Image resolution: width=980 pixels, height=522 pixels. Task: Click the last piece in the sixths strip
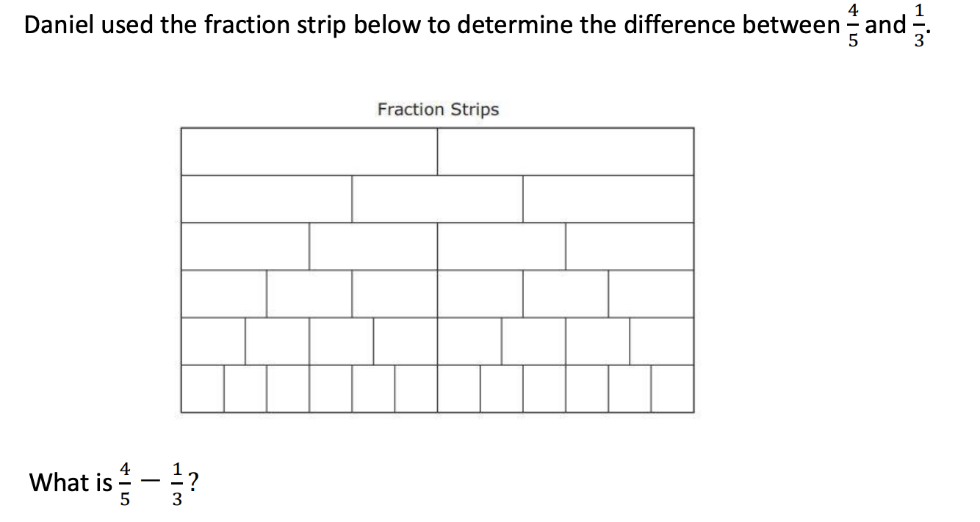651,293
